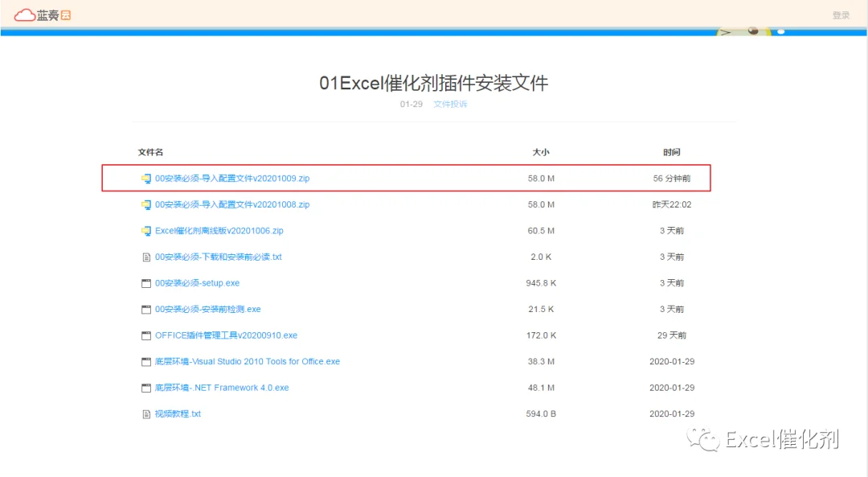Click the 昨天22:02 time value

pos(671,204)
